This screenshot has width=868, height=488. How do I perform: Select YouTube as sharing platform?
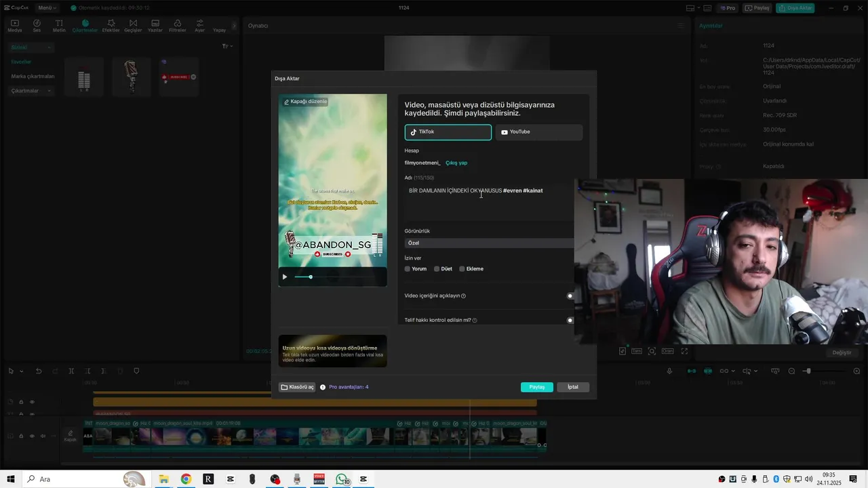pyautogui.click(x=538, y=132)
